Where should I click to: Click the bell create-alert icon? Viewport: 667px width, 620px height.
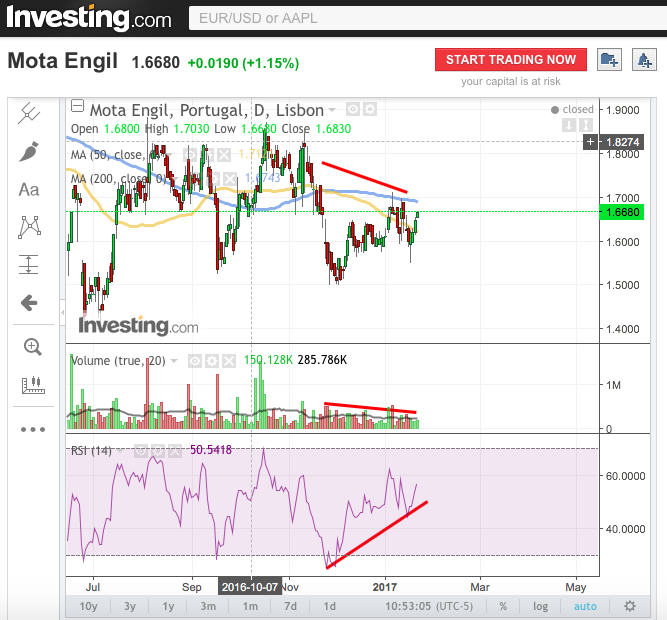coord(644,60)
